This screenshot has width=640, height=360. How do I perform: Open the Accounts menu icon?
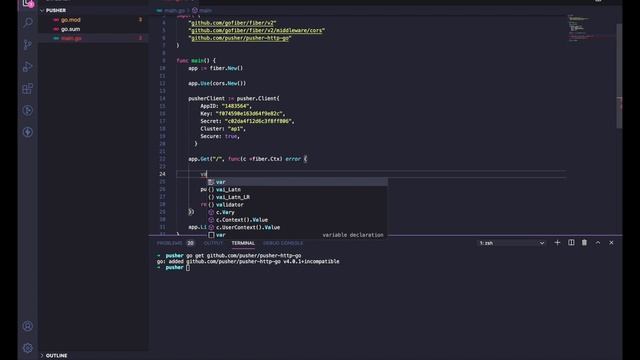[x=28, y=326]
